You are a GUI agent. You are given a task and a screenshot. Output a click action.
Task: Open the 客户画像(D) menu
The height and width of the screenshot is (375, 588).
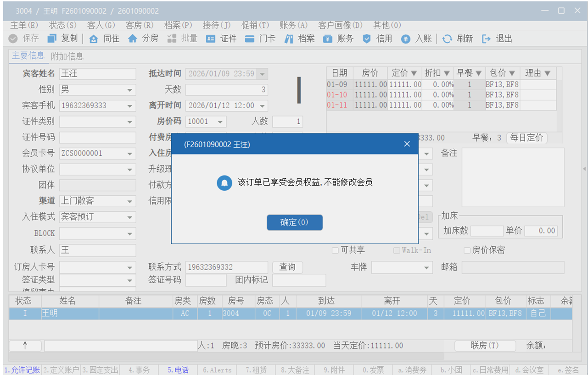(340, 25)
